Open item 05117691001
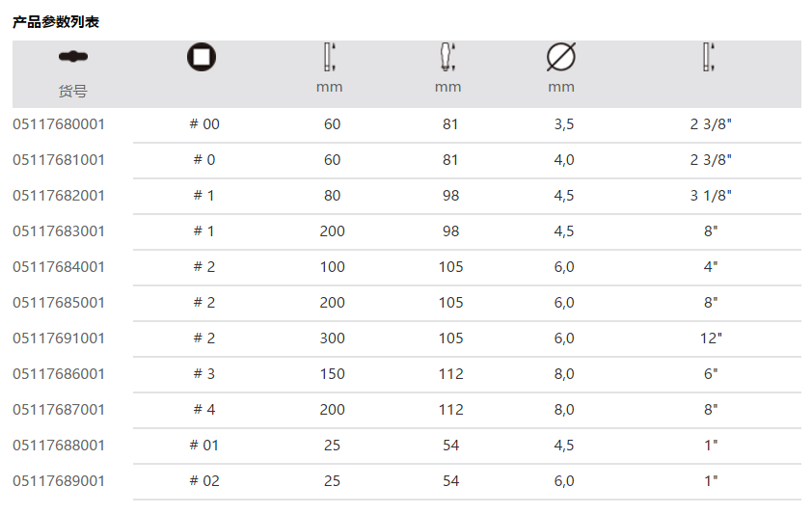812x514 pixels. click(x=59, y=338)
